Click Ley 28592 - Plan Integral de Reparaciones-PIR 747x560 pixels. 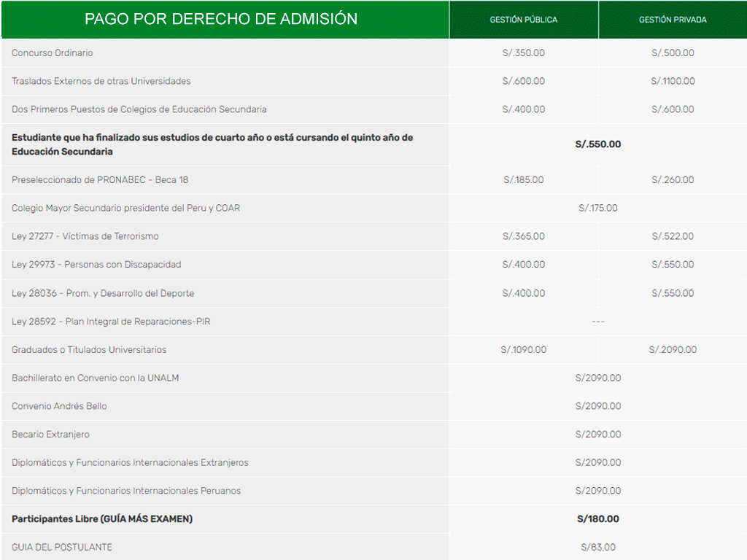coord(111,322)
